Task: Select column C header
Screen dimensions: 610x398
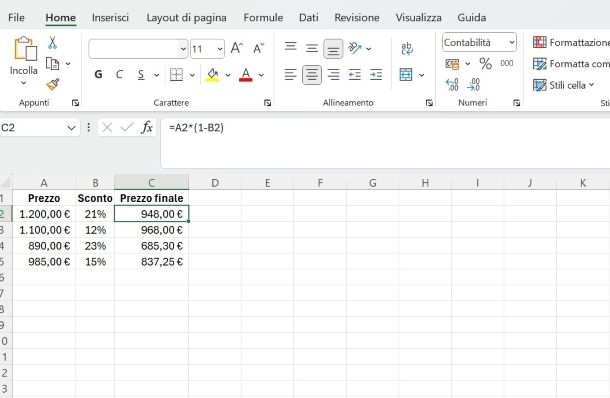Action: coord(151,182)
